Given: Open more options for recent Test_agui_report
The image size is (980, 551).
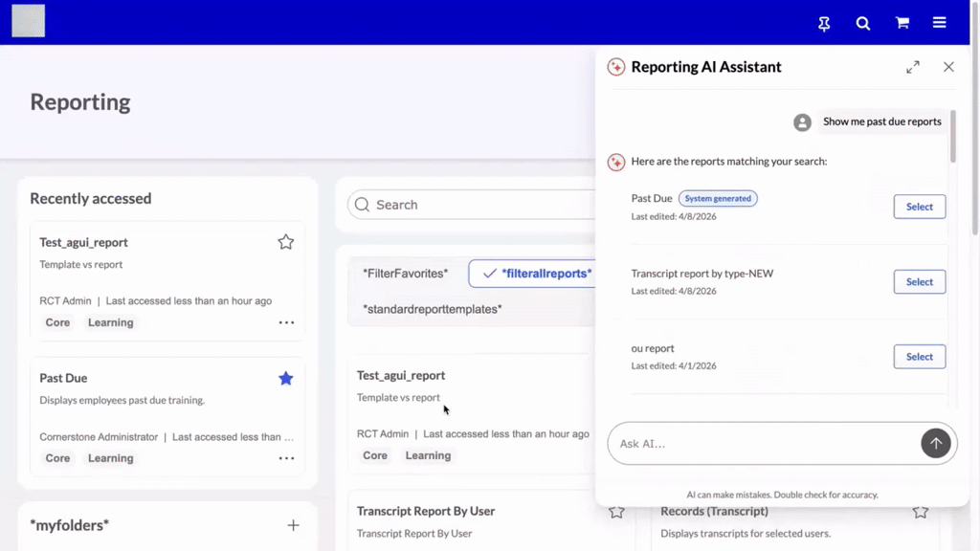Looking at the screenshot, I should pyautogui.click(x=286, y=322).
